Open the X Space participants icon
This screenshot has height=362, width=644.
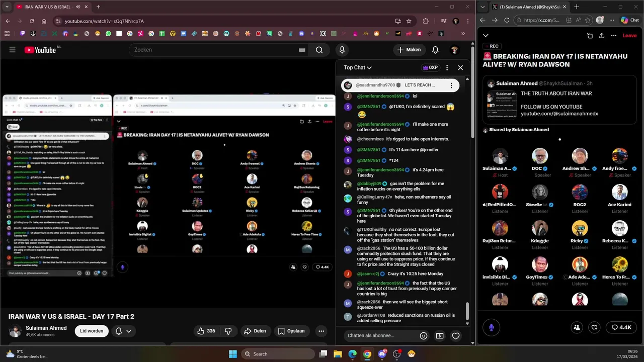pyautogui.click(x=577, y=327)
